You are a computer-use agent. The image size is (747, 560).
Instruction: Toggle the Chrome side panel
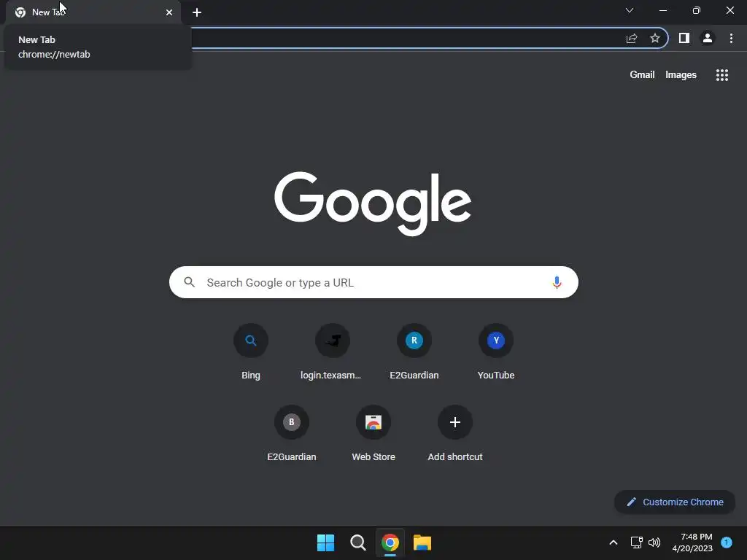[684, 38]
